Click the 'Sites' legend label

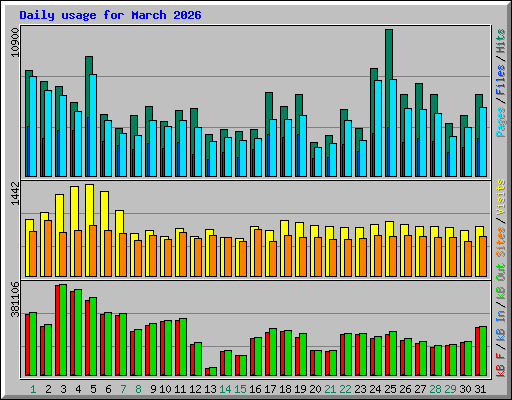pos(501,242)
